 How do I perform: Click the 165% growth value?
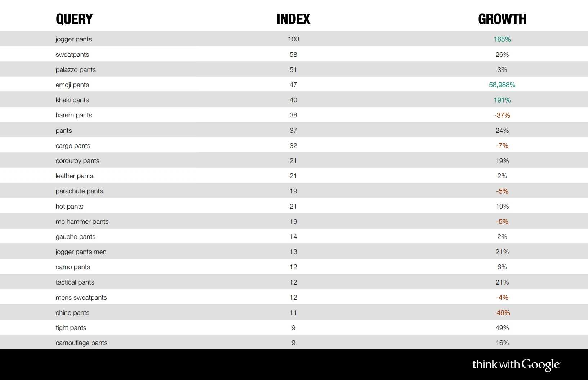tap(502, 39)
